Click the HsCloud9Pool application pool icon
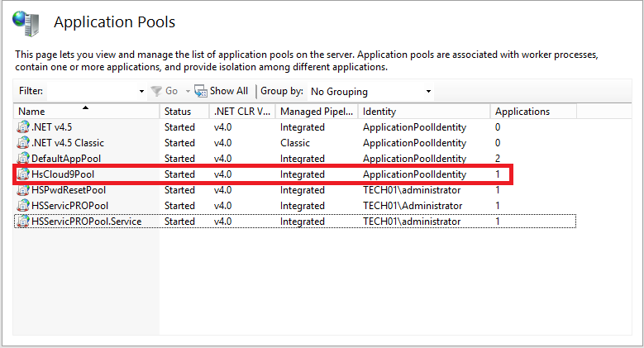The height and width of the screenshot is (348, 644). click(x=24, y=174)
